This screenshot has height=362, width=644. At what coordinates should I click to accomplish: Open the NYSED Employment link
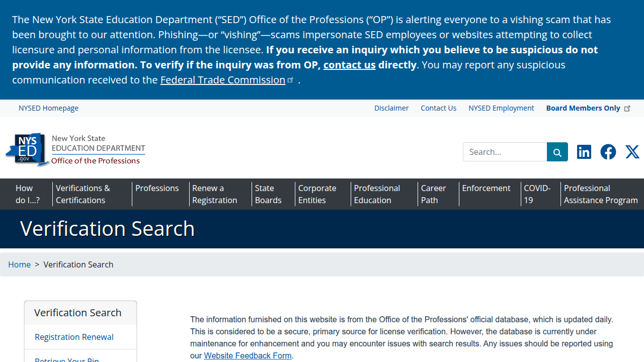[x=501, y=108]
